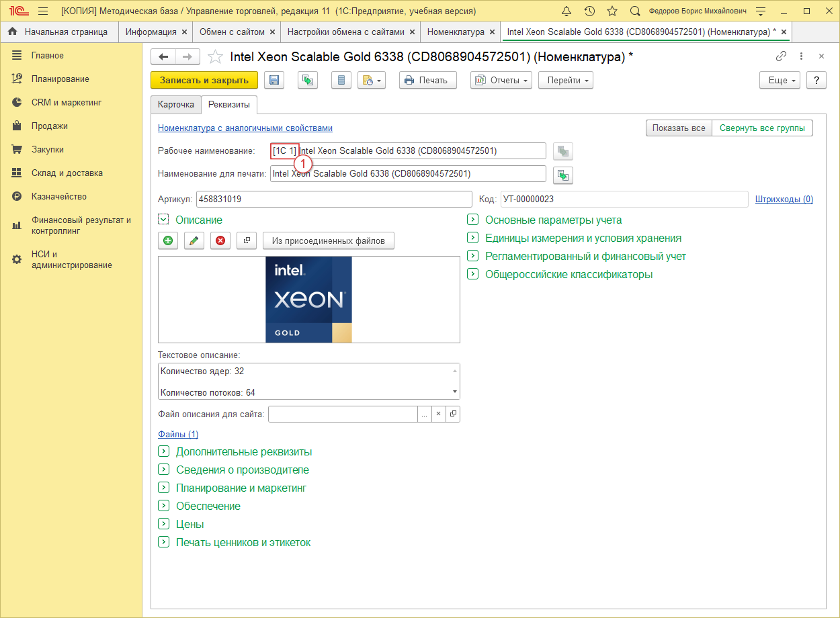Open the Отчеты dropdown menu
This screenshot has width=840, height=618.
[501, 81]
